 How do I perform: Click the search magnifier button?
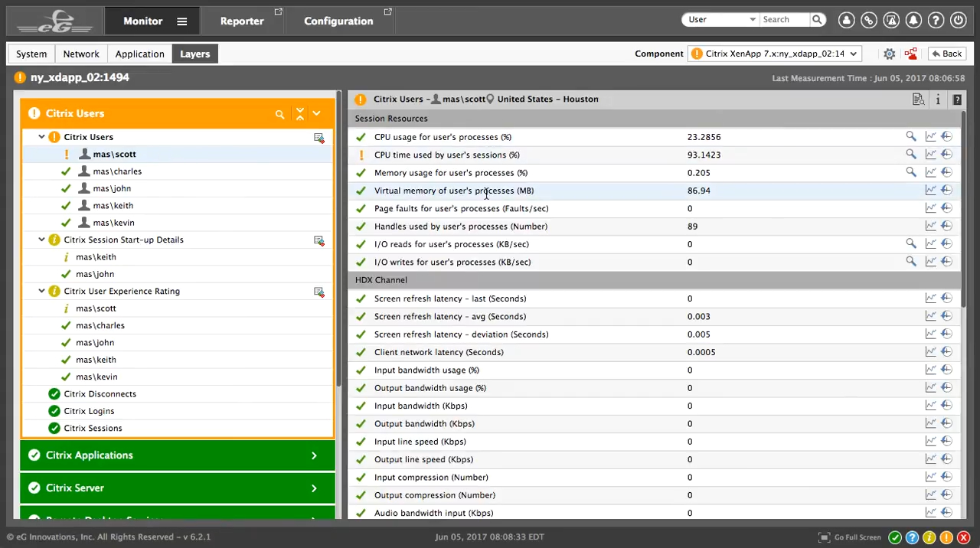817,19
